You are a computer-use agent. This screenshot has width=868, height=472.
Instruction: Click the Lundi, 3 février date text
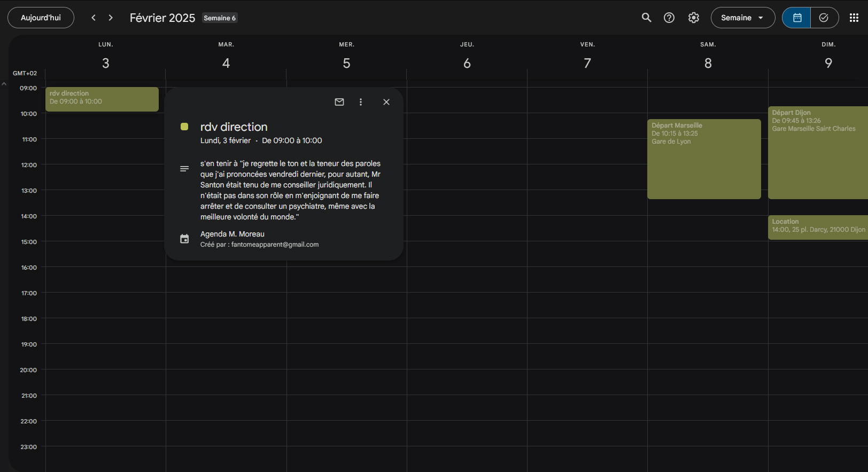point(226,140)
